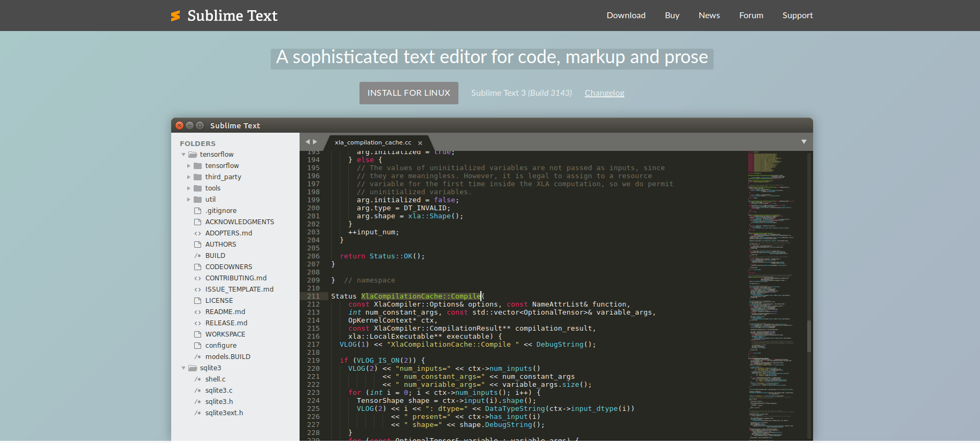This screenshot has height=443, width=980.
Task: Select the xla_compilation_cache.cc tab
Action: [373, 142]
